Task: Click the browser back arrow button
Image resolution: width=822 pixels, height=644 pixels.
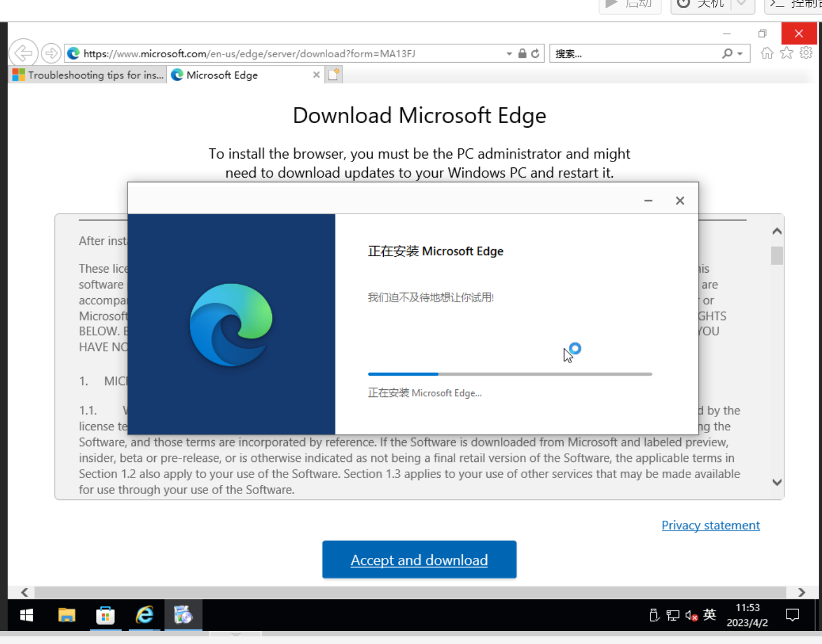Action: click(23, 53)
